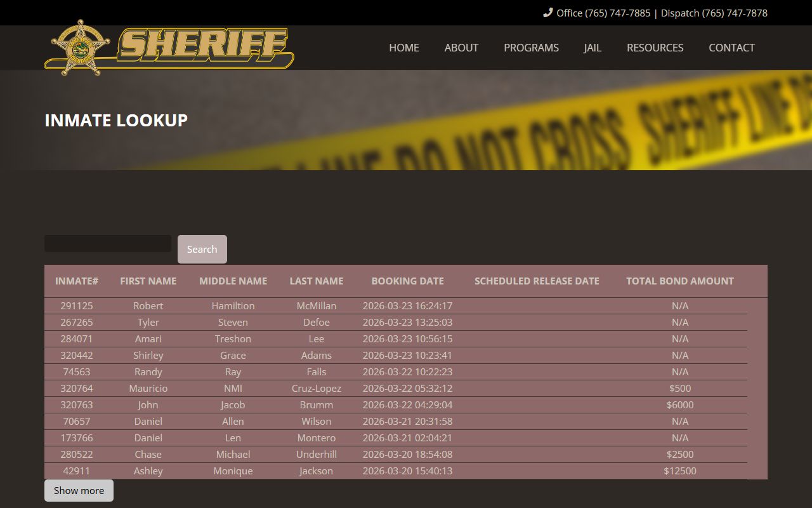Image resolution: width=812 pixels, height=508 pixels.
Task: Select inmate number 320764
Action: pos(77,388)
